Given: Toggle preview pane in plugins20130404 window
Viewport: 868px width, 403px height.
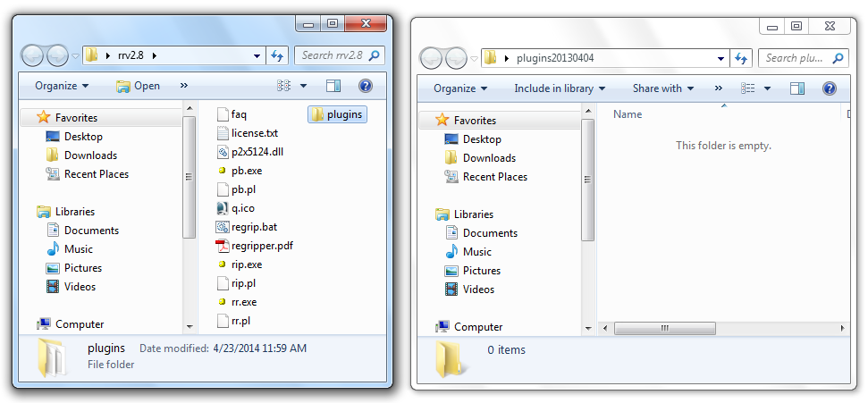Looking at the screenshot, I should coord(797,88).
